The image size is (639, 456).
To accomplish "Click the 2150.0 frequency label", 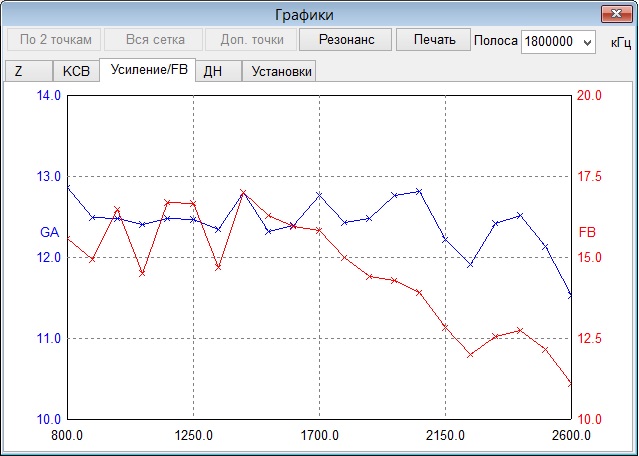I will tap(445, 435).
